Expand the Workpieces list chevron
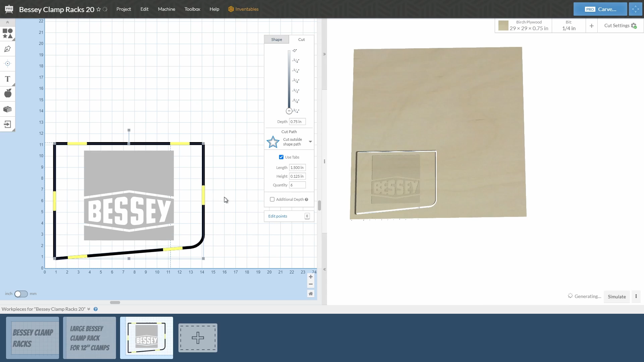Image resolution: width=644 pixels, height=362 pixels. point(89,309)
